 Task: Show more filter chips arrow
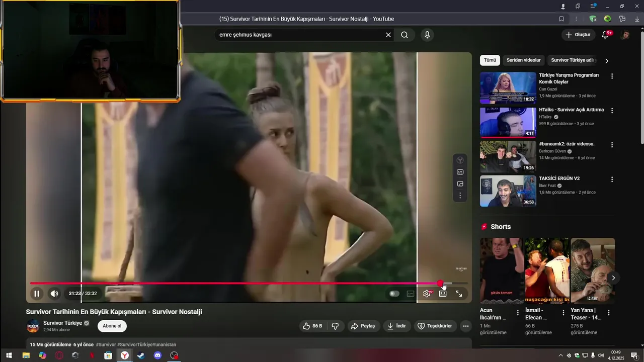pos(607,60)
